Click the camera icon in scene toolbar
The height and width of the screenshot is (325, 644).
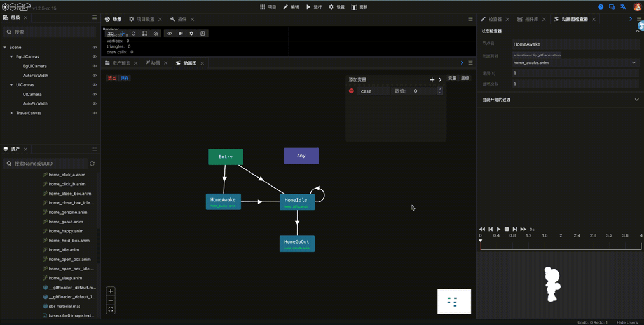pos(181,34)
